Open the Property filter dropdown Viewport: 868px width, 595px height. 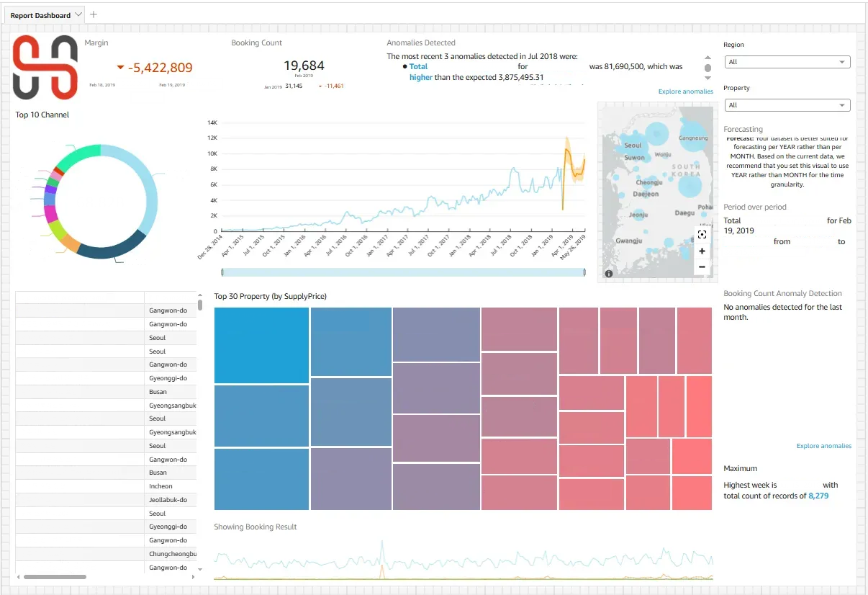(x=787, y=105)
